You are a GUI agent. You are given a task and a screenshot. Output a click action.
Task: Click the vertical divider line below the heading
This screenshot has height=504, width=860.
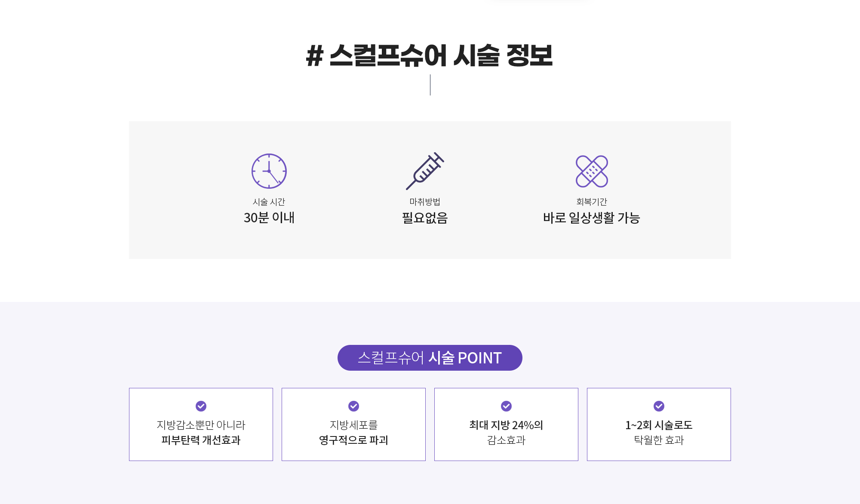430,85
